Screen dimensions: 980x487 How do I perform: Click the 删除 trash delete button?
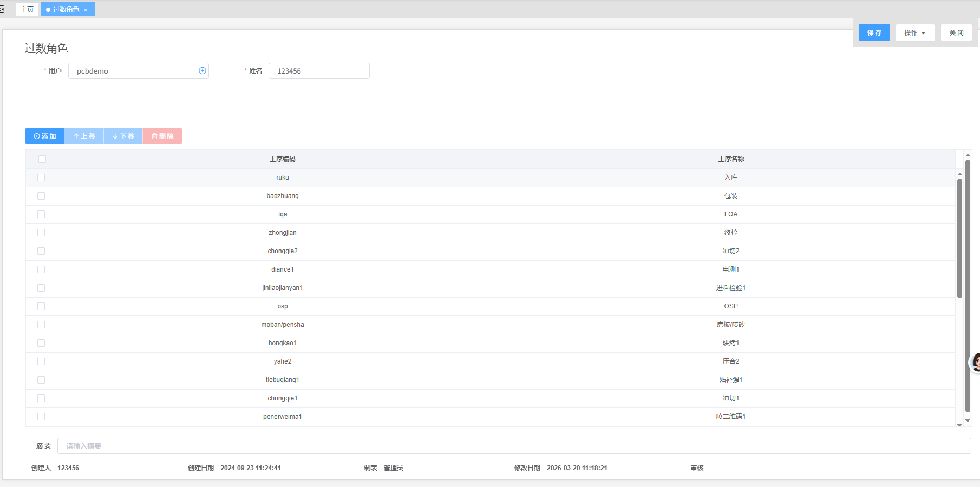point(162,136)
